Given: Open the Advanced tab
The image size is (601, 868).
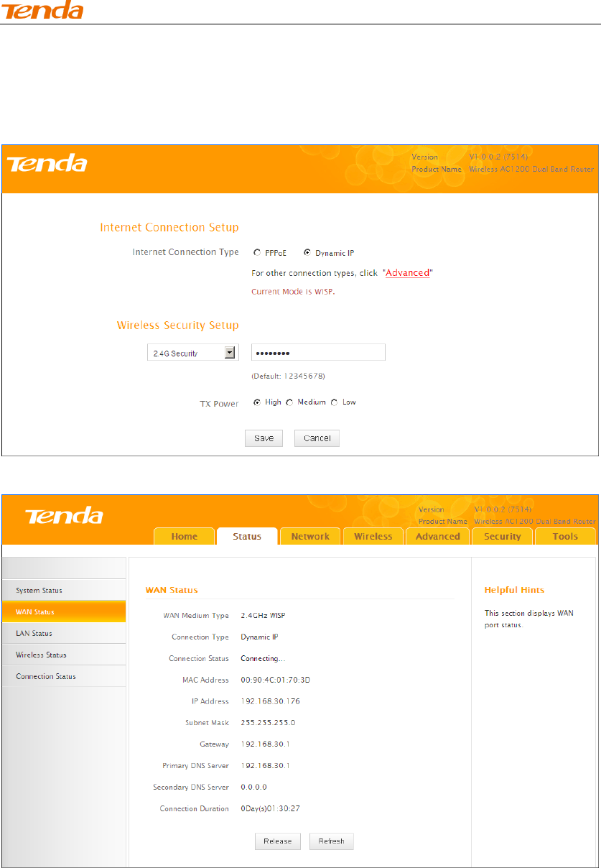Looking at the screenshot, I should [438, 537].
